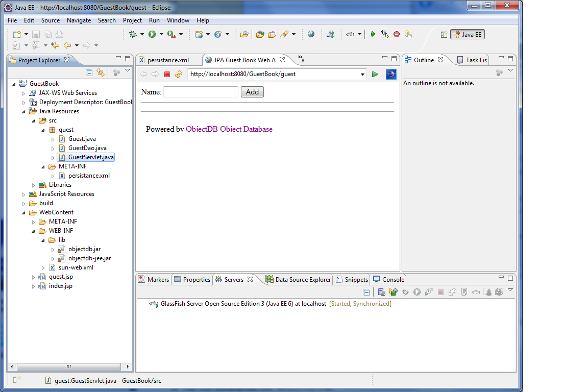Open the Debug button dropdown arrow
Image resolution: width=588 pixels, height=392 pixels.
pos(142,35)
